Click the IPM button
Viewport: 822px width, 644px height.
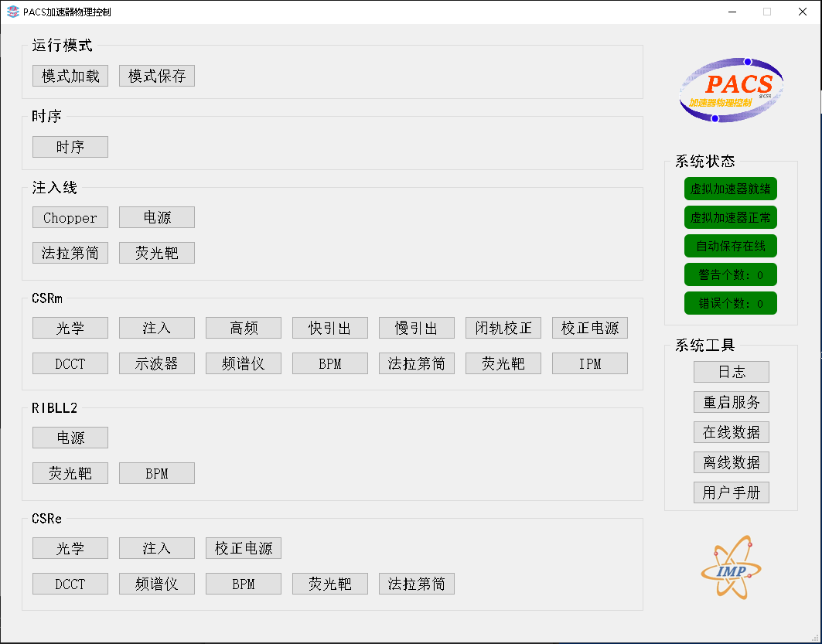(x=590, y=363)
